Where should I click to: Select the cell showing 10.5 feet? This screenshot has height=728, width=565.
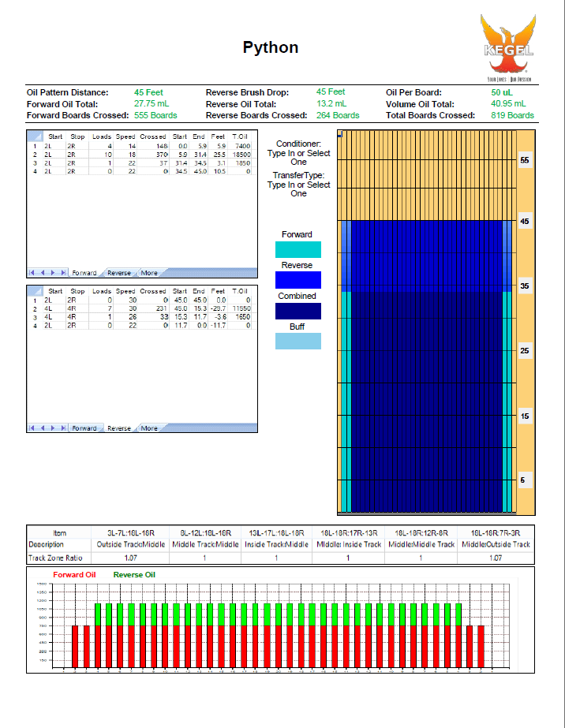pyautogui.click(x=218, y=171)
